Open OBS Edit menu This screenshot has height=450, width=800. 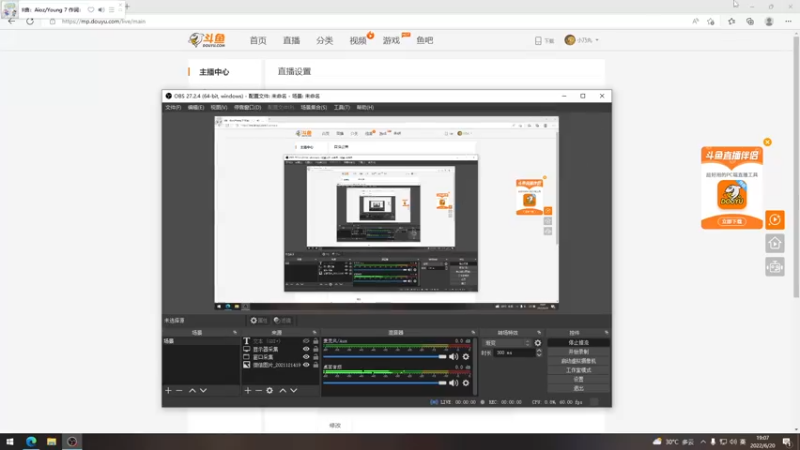(x=196, y=108)
